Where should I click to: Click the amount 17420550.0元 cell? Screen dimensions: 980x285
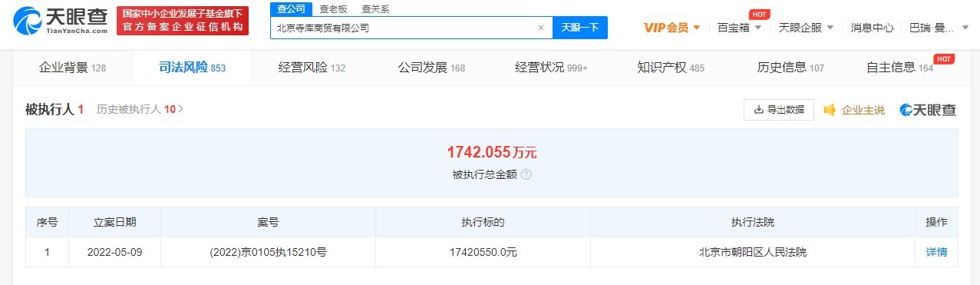(483, 252)
